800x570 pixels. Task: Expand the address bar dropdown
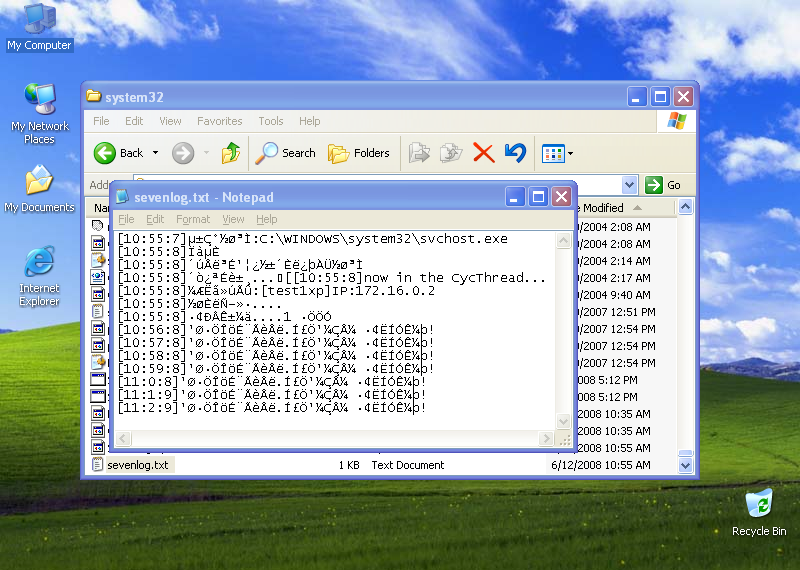630,185
